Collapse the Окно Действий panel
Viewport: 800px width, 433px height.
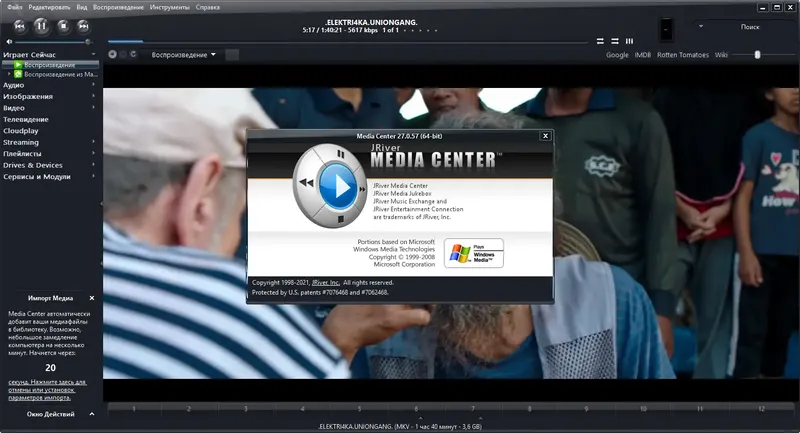[91, 413]
